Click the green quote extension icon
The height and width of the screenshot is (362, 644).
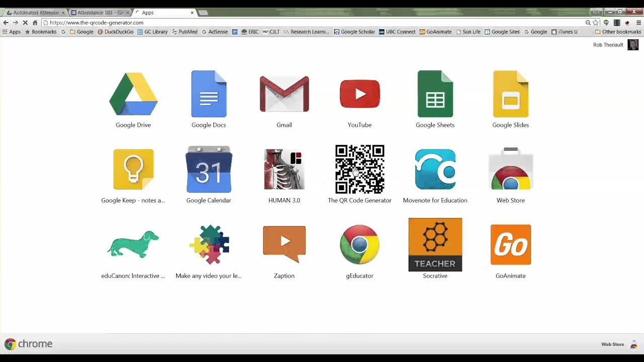(606, 23)
